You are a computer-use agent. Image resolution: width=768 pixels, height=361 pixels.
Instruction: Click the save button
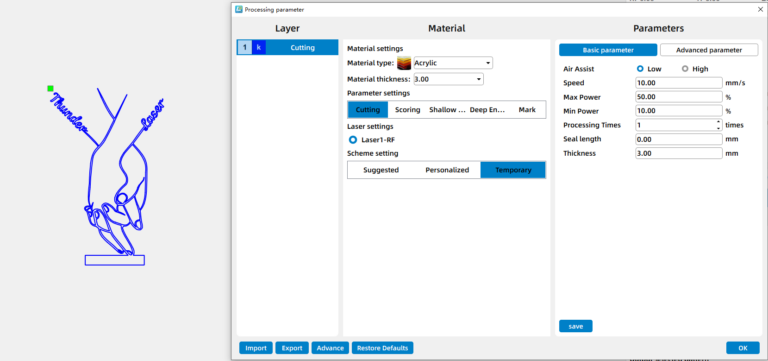pos(576,326)
